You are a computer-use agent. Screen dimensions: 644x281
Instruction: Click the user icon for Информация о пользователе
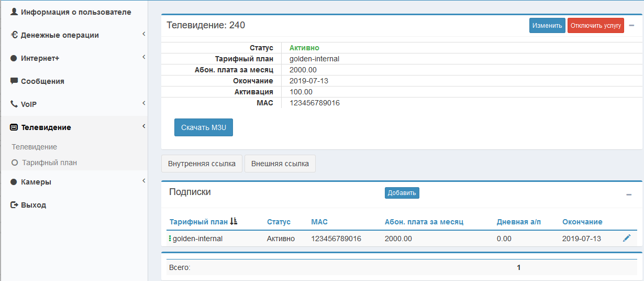point(14,12)
